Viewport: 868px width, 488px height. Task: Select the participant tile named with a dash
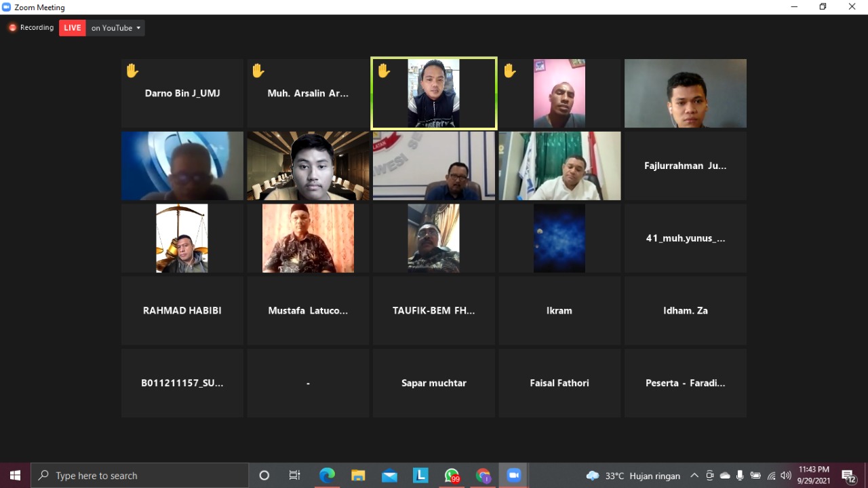click(x=308, y=383)
